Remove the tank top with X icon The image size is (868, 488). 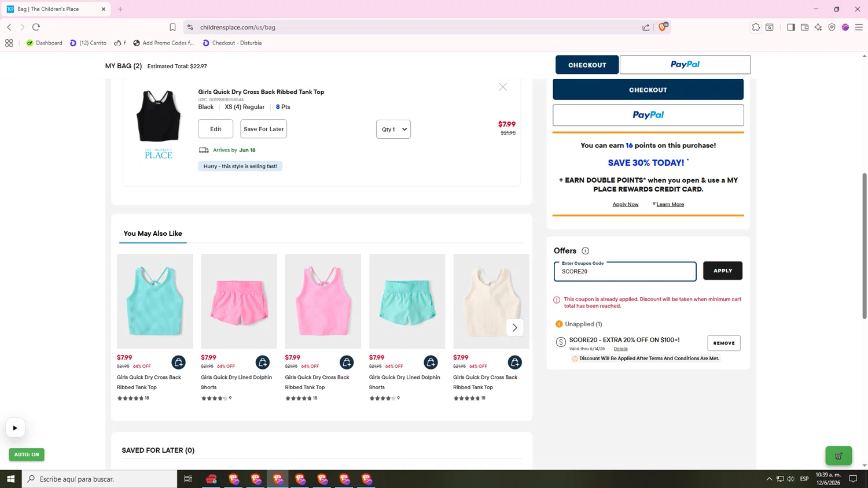click(503, 87)
